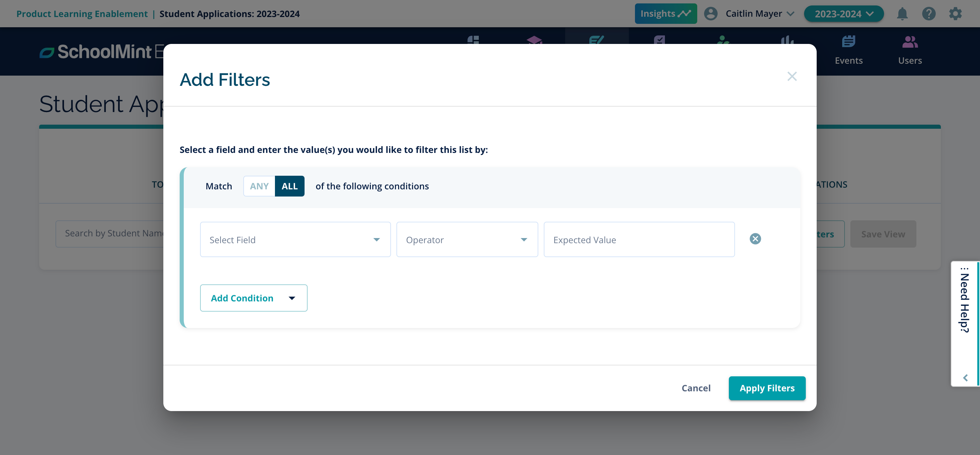Collapse the Need Help panel arrow
This screenshot has width=980, height=455.
(965, 377)
